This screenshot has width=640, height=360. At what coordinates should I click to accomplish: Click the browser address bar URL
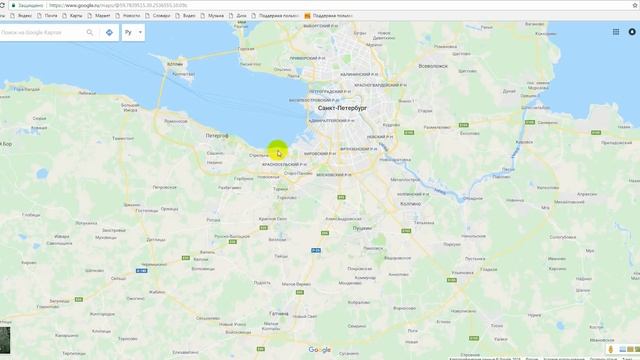tap(118, 6)
